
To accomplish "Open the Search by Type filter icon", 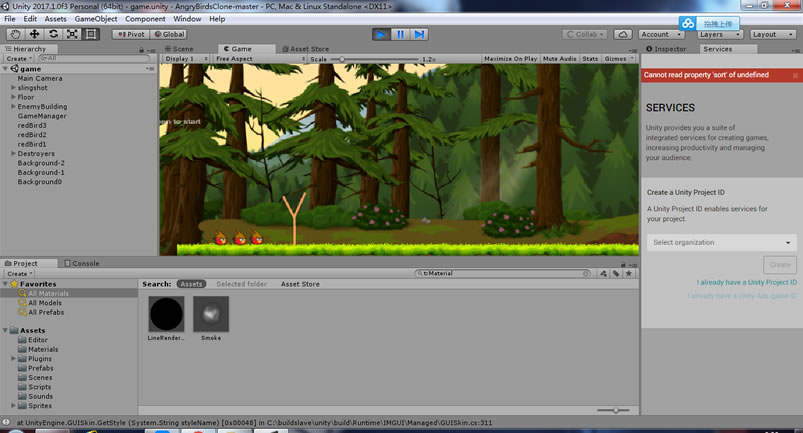I will point(603,274).
